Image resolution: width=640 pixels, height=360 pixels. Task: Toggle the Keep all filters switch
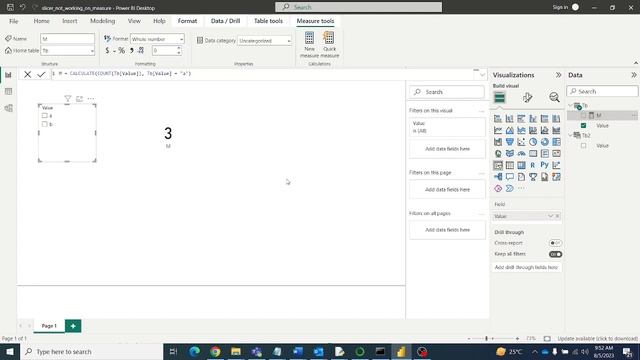pyautogui.click(x=555, y=254)
